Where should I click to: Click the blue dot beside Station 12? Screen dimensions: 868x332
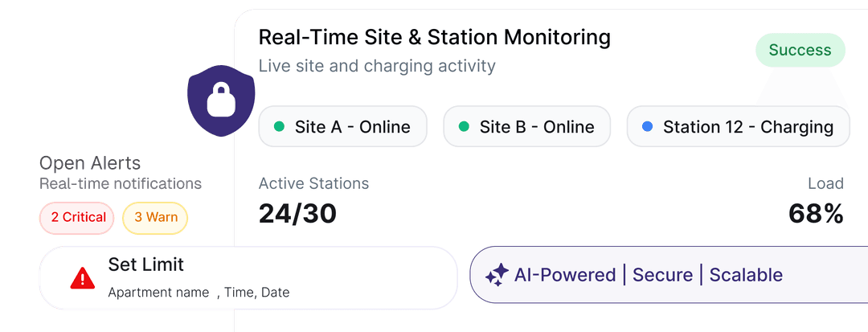(x=647, y=127)
